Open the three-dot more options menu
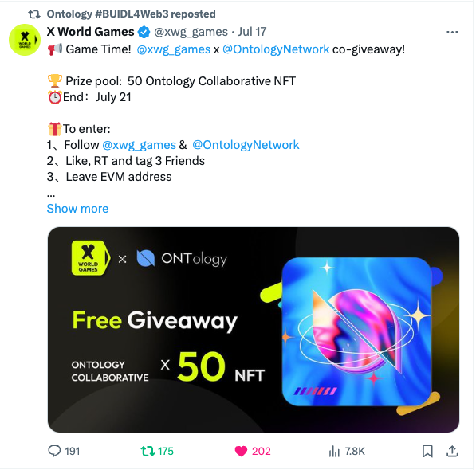This screenshot has width=476, height=470. (452, 32)
